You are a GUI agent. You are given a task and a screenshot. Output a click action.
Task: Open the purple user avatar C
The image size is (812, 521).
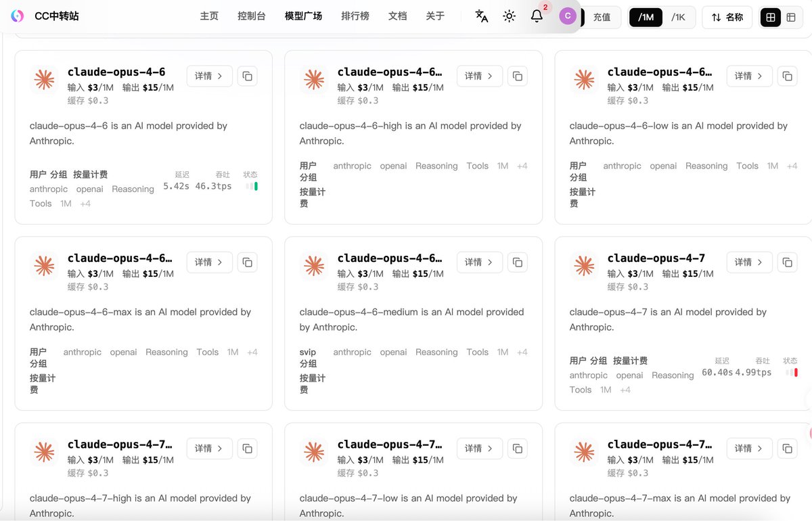tap(568, 16)
